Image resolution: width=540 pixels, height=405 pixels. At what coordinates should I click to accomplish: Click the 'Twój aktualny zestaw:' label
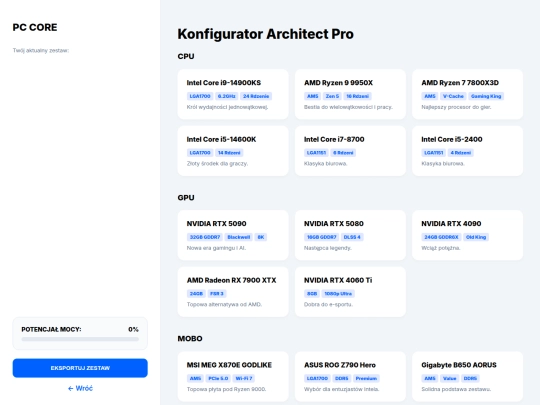click(41, 50)
